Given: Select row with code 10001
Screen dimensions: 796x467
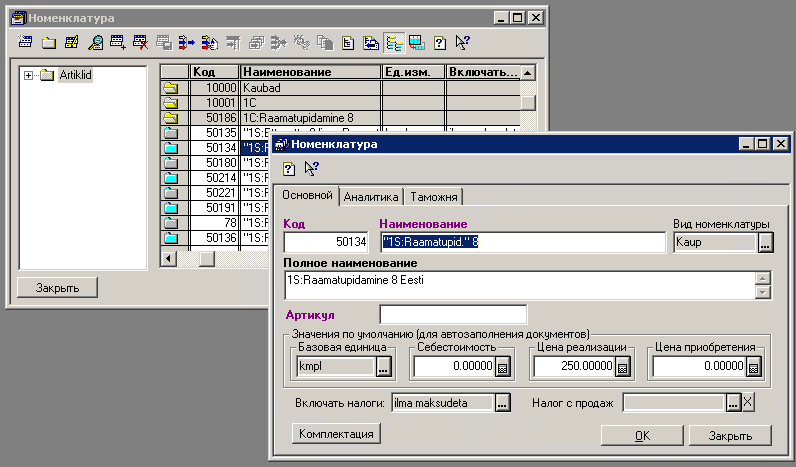Looking at the screenshot, I should point(340,103).
